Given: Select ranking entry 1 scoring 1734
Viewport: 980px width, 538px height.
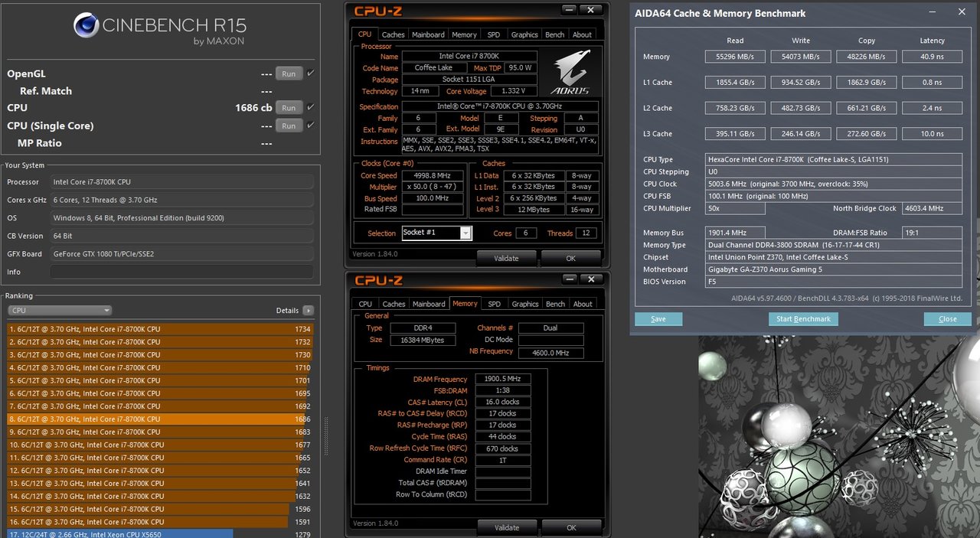Looking at the screenshot, I should click(x=160, y=329).
